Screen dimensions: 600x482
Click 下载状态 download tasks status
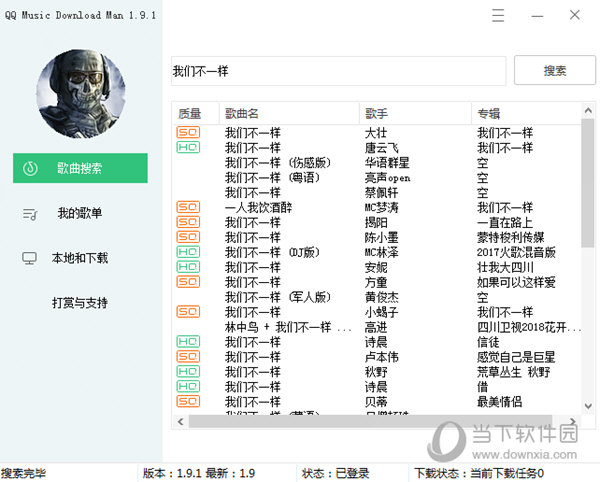[479, 473]
